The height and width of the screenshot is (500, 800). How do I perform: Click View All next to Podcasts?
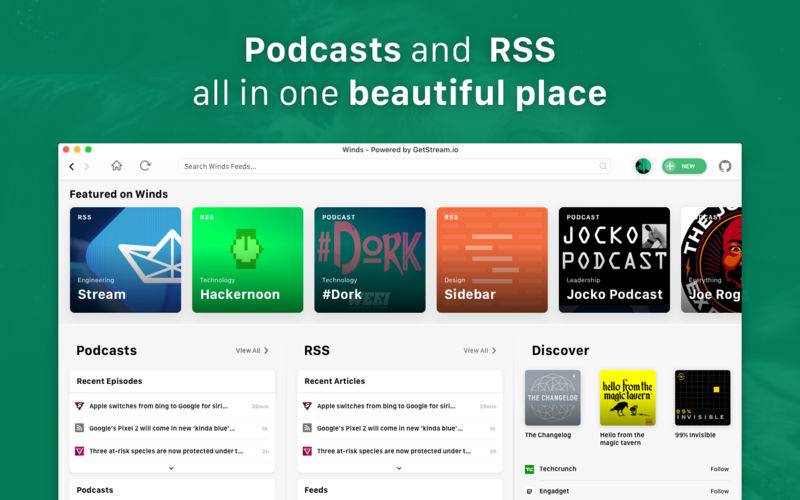[x=252, y=351]
